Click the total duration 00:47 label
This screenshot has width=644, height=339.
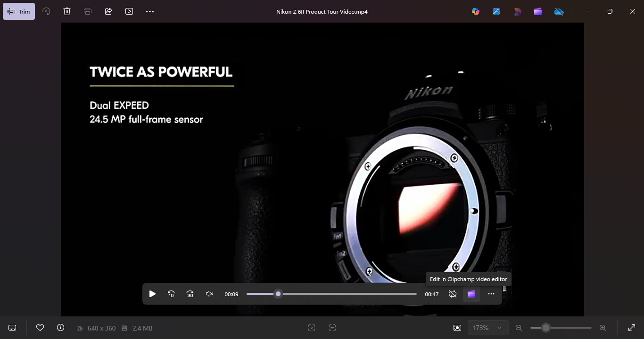432,294
